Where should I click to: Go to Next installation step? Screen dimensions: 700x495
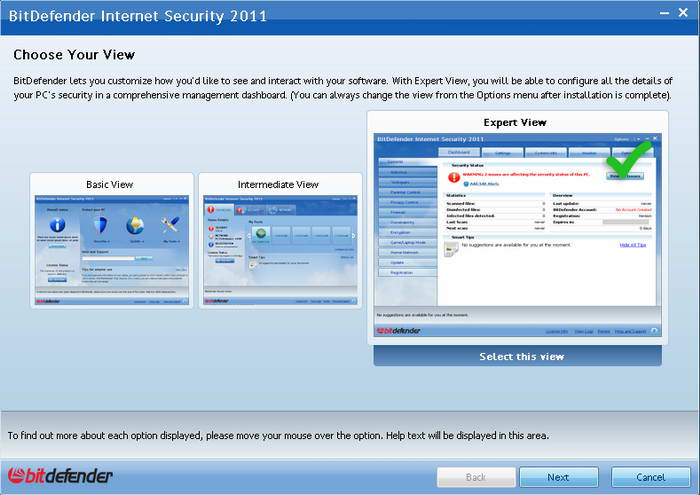point(558,477)
